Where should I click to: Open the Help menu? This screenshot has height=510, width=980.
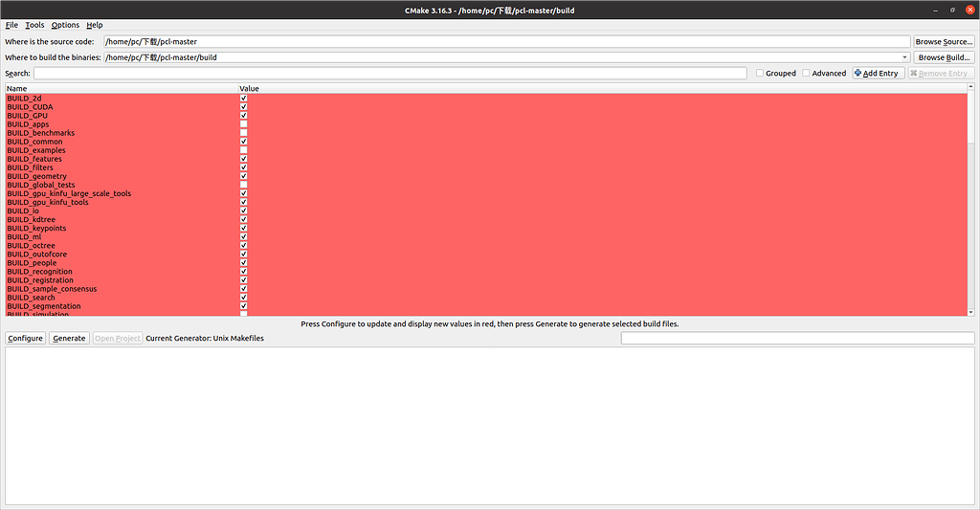(x=95, y=25)
